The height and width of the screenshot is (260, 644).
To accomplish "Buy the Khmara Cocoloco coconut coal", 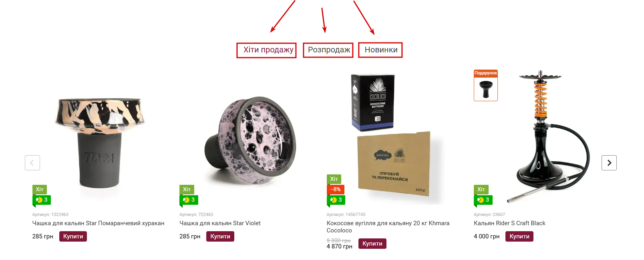I will point(372,244).
